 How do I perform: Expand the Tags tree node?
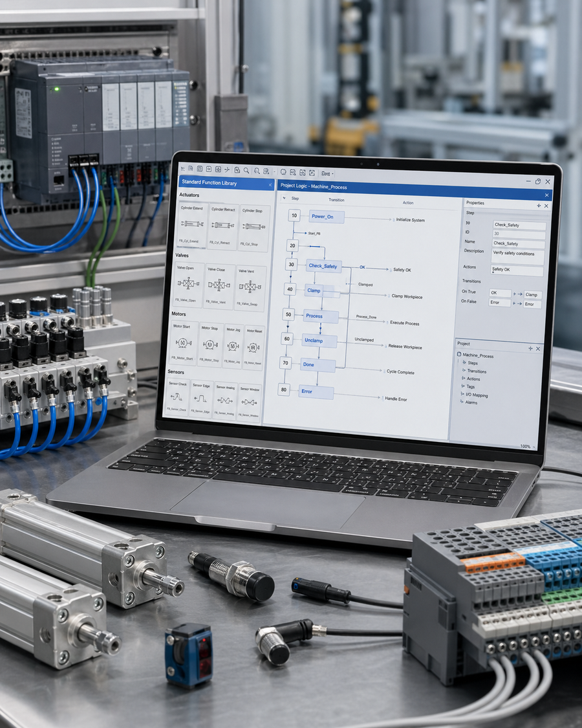[463, 386]
